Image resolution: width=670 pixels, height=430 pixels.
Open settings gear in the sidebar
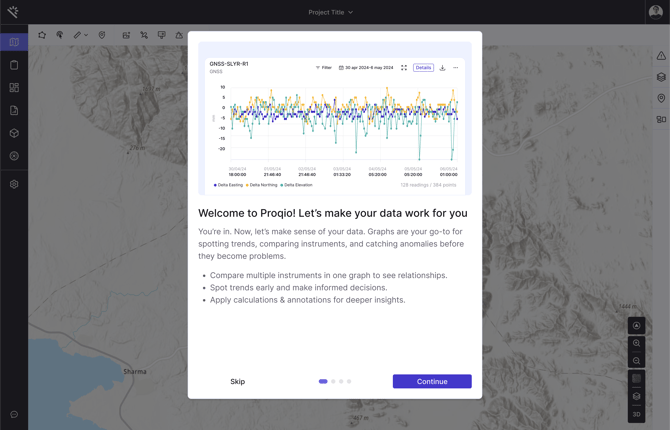[14, 184]
